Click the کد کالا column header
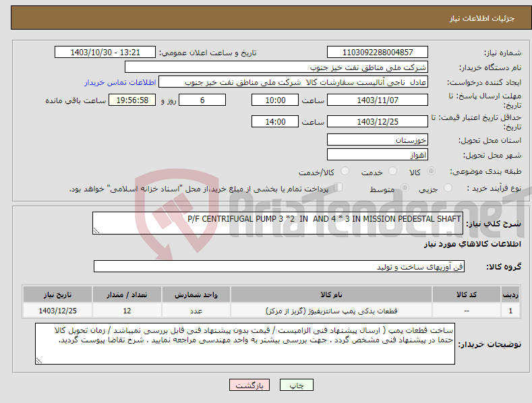 [467, 294]
